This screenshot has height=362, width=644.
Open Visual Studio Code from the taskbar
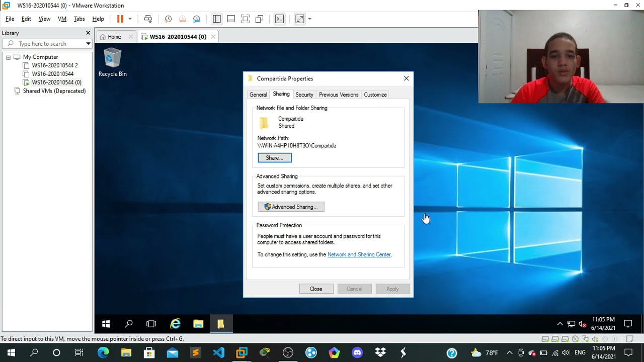coord(218,352)
